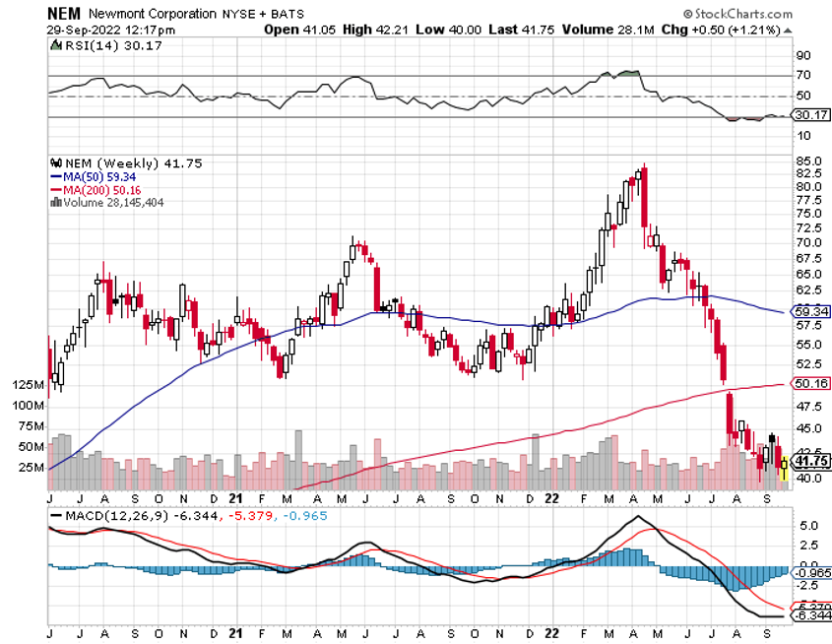Click the RSI(14) indicator legend icon
The image size is (832, 644).
click(x=53, y=45)
